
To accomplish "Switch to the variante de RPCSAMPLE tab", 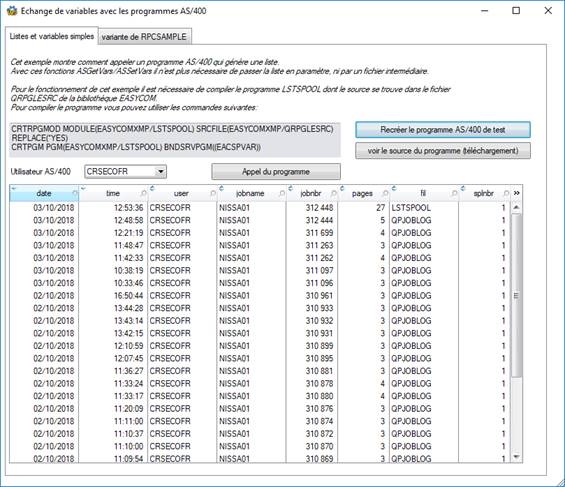I will pos(144,37).
